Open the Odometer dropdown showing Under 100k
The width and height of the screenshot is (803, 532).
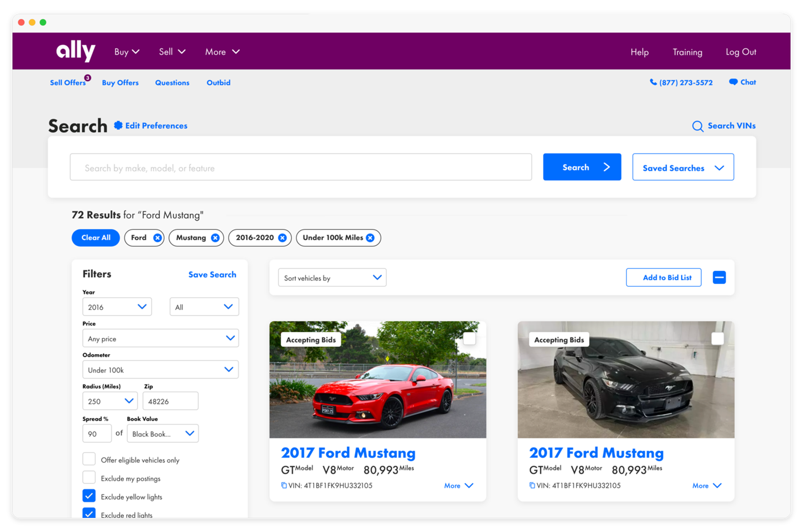point(161,369)
